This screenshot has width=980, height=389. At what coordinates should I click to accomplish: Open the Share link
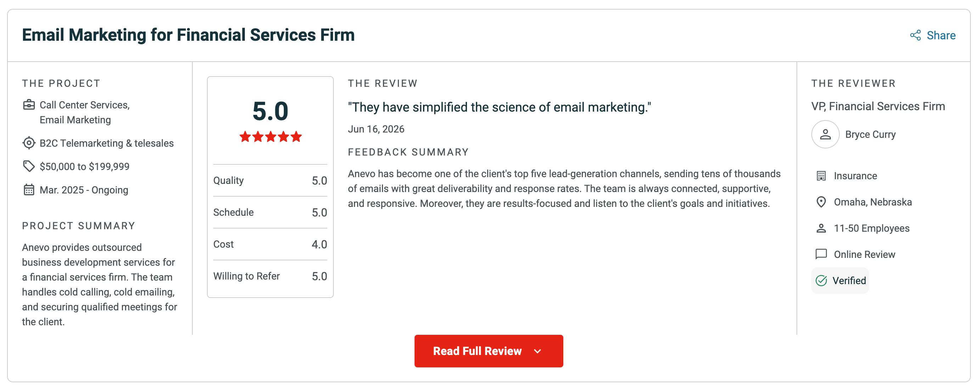click(933, 35)
